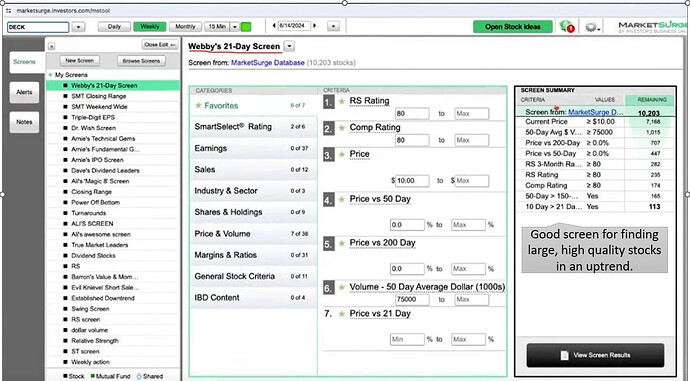690x381 pixels.
Task: Toggle favorite star for Price vs 21 Day
Action: coord(342,314)
